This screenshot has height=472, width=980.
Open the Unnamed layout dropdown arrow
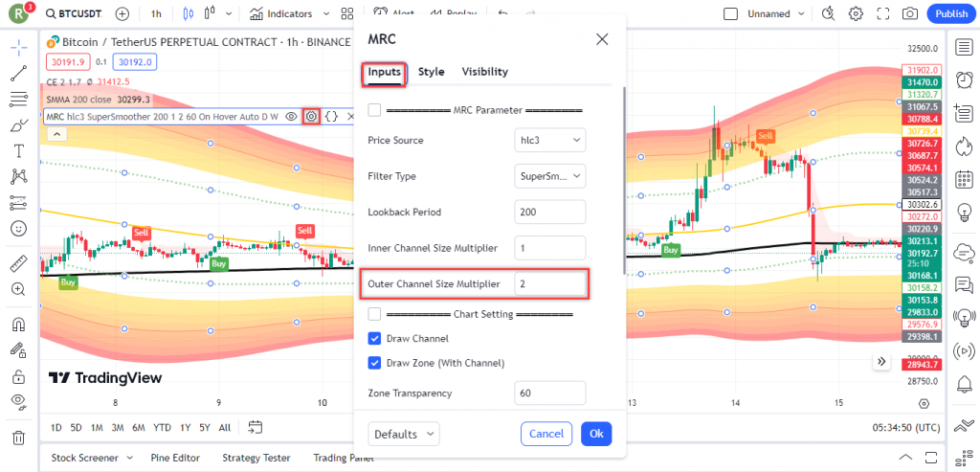803,13
